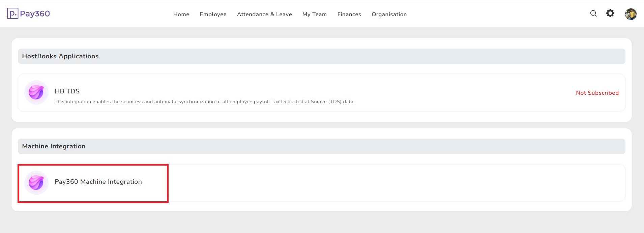
Task: Open the Attendance & Leave menu
Action: [x=264, y=14]
